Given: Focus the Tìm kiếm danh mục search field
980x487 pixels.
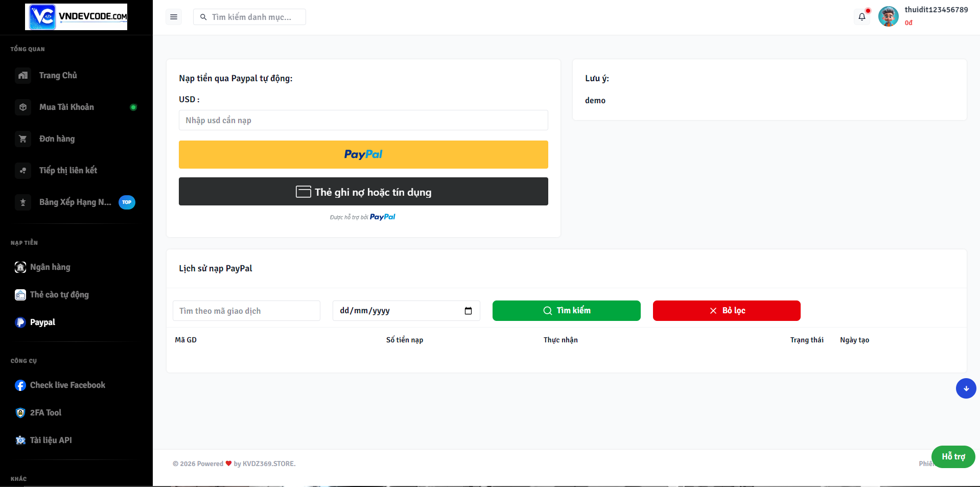Looking at the screenshot, I should tap(249, 17).
